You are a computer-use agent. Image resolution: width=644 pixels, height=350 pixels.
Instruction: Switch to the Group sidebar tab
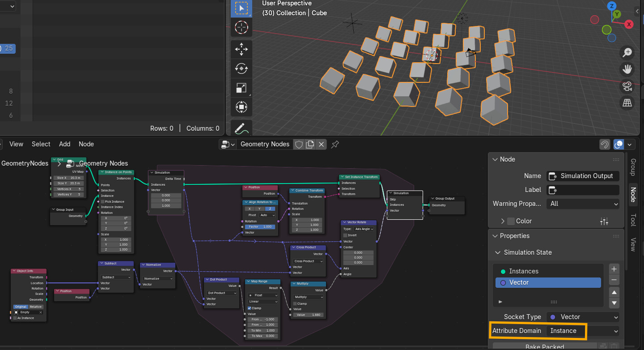[x=633, y=167]
